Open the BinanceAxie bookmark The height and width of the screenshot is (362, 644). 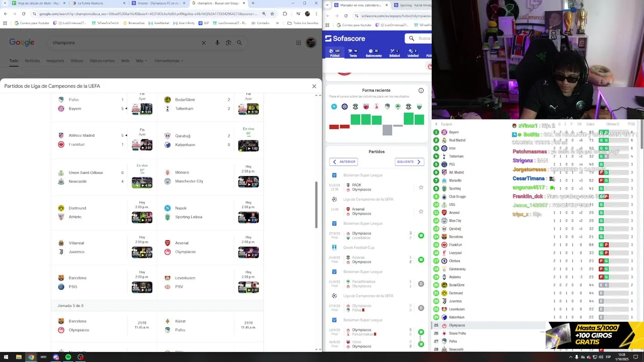(x=134, y=23)
